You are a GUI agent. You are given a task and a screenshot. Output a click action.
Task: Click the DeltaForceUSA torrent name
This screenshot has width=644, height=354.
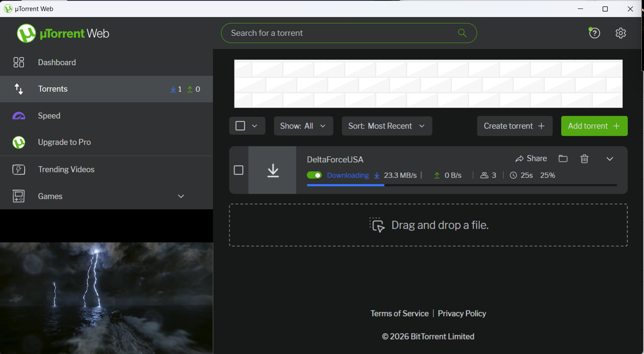coord(335,160)
